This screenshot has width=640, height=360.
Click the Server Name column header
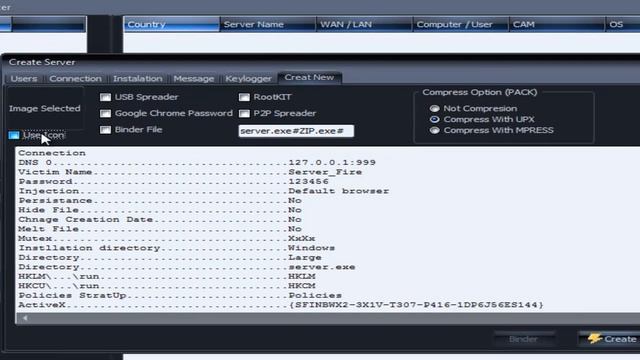click(267, 24)
